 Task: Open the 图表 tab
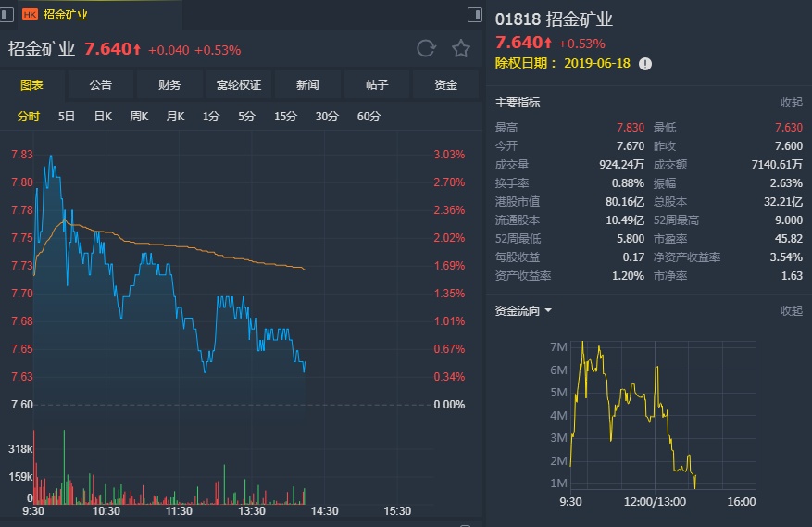(x=31, y=85)
